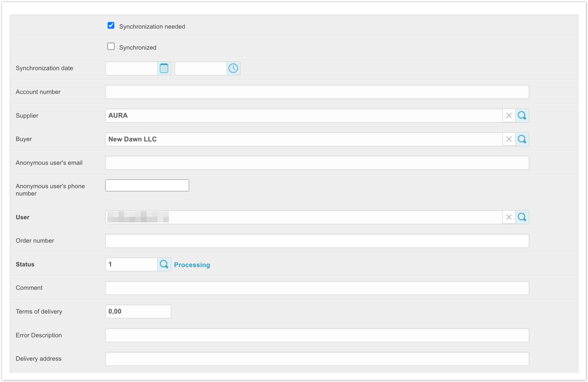Open User lookup search icon

point(522,217)
